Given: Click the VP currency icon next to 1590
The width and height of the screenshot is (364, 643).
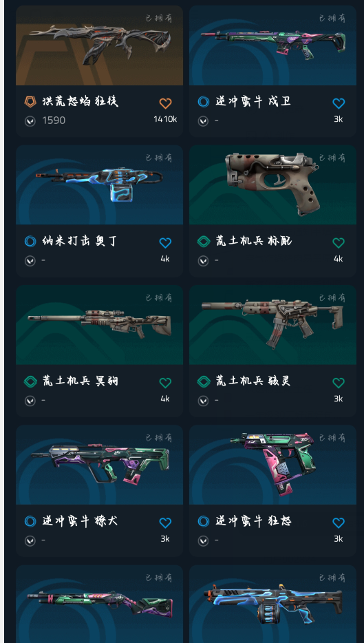Looking at the screenshot, I should click(x=30, y=120).
